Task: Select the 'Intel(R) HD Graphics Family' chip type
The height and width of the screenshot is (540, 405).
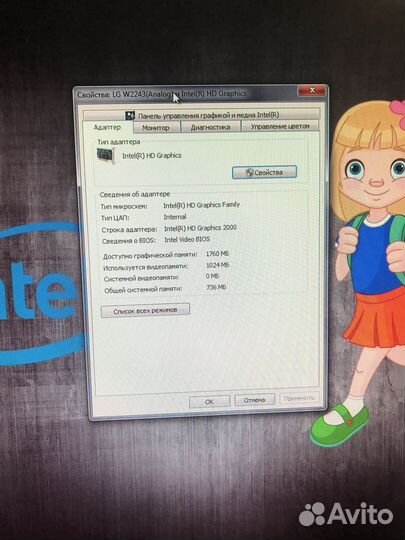Action: coord(201,205)
